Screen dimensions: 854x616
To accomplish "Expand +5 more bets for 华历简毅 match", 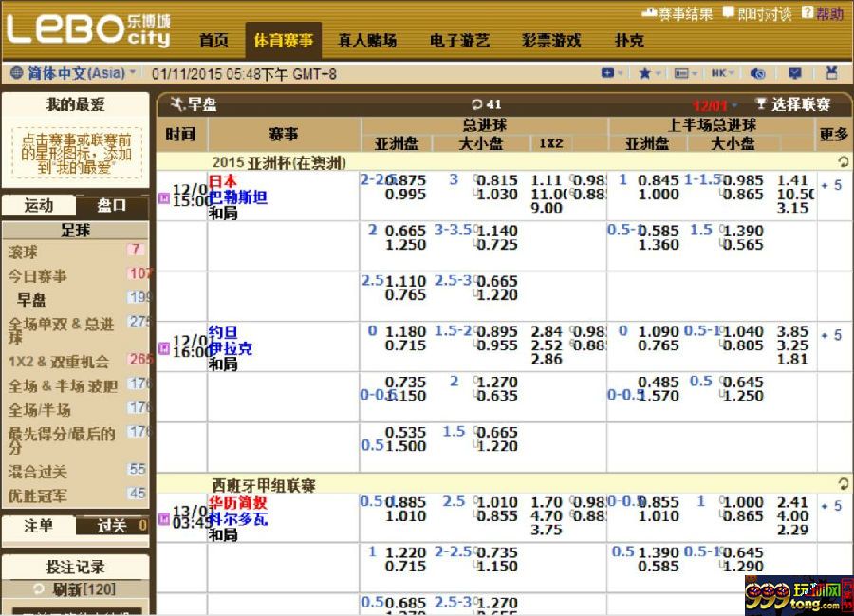I will (x=831, y=506).
